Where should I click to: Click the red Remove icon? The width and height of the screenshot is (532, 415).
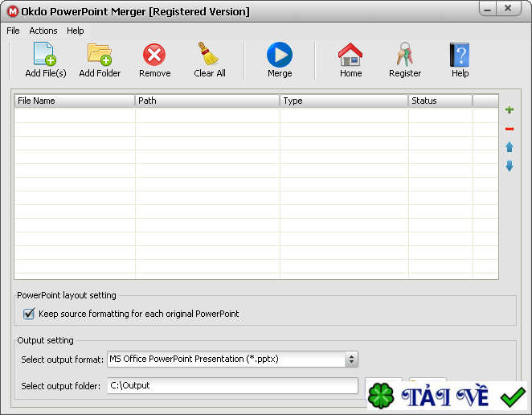click(x=154, y=55)
